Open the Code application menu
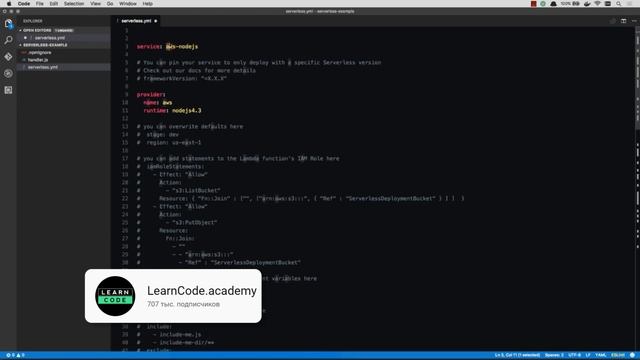 [x=24, y=4]
